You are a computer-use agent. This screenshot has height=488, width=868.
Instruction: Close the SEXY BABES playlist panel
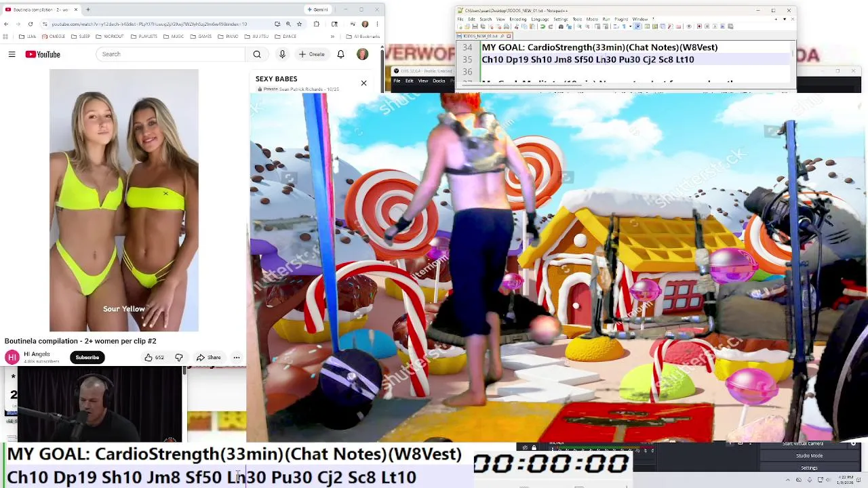363,83
